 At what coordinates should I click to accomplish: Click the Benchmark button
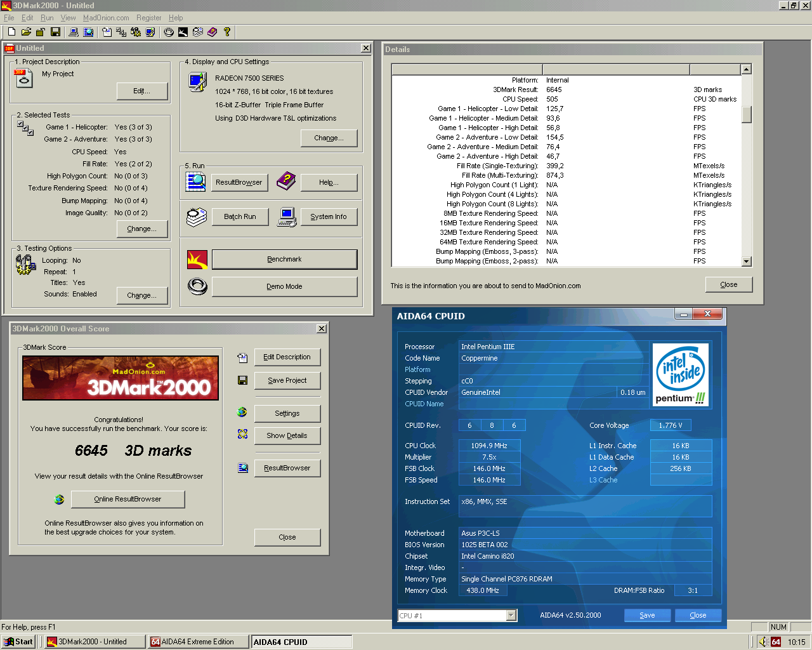click(x=284, y=260)
